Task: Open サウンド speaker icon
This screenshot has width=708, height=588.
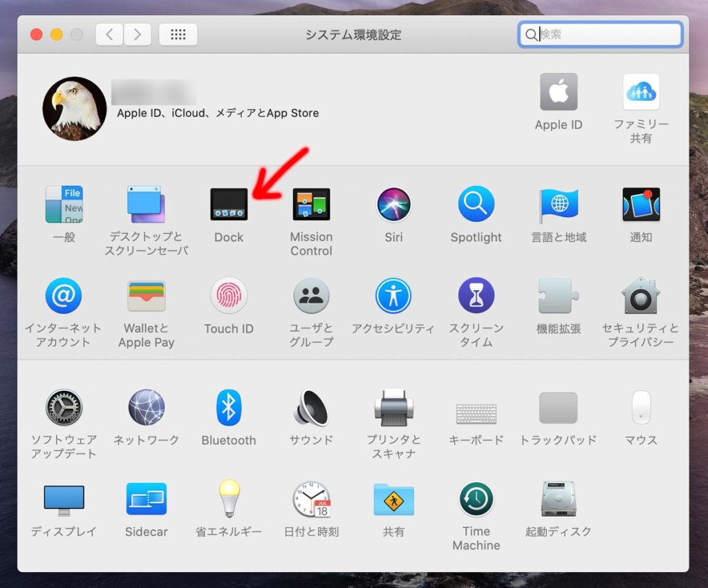Action: click(311, 408)
